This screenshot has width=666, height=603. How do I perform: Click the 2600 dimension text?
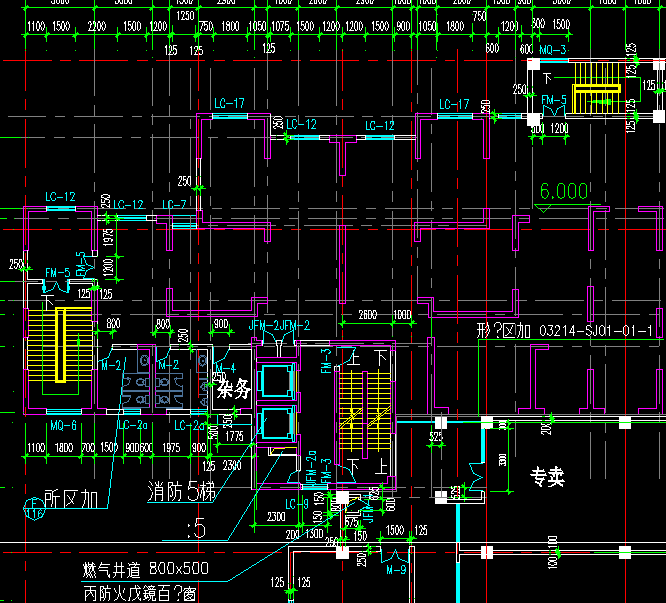367,316
